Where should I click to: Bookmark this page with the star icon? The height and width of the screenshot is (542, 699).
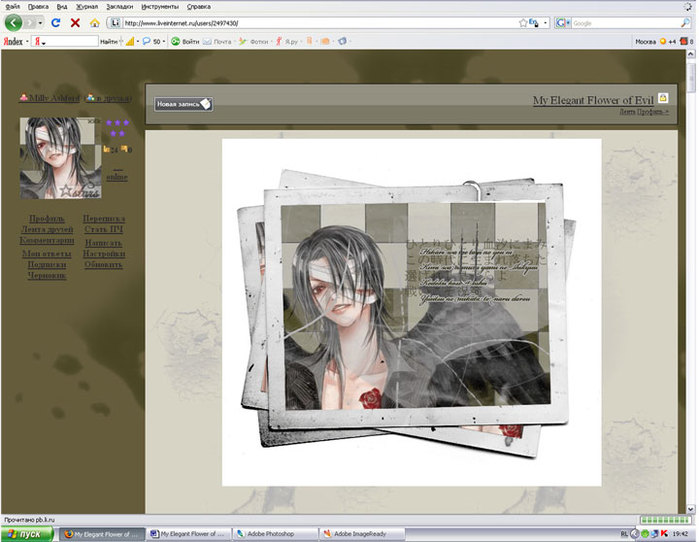coord(523,23)
